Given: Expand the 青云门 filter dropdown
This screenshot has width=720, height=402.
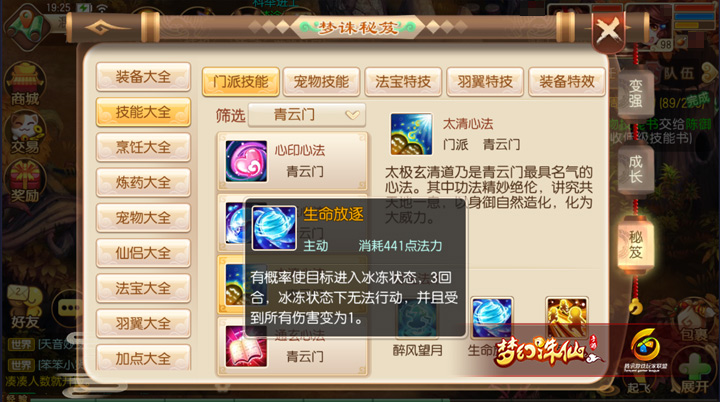Looking at the screenshot, I should click(307, 115).
